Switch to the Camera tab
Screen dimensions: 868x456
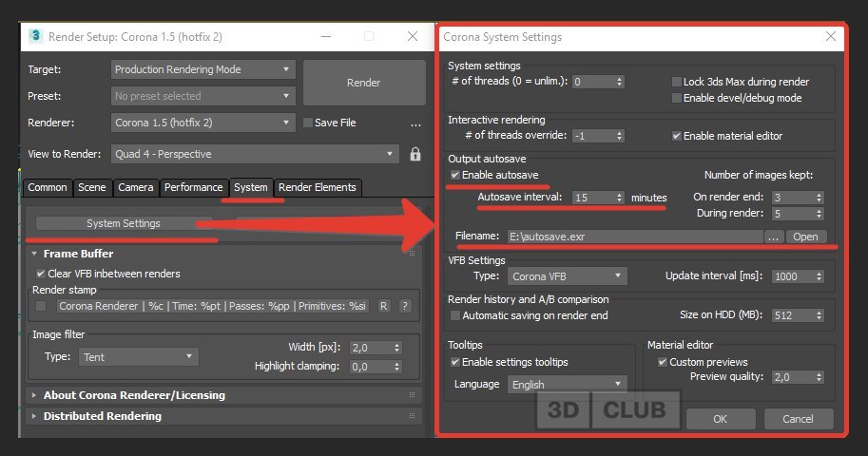(136, 187)
